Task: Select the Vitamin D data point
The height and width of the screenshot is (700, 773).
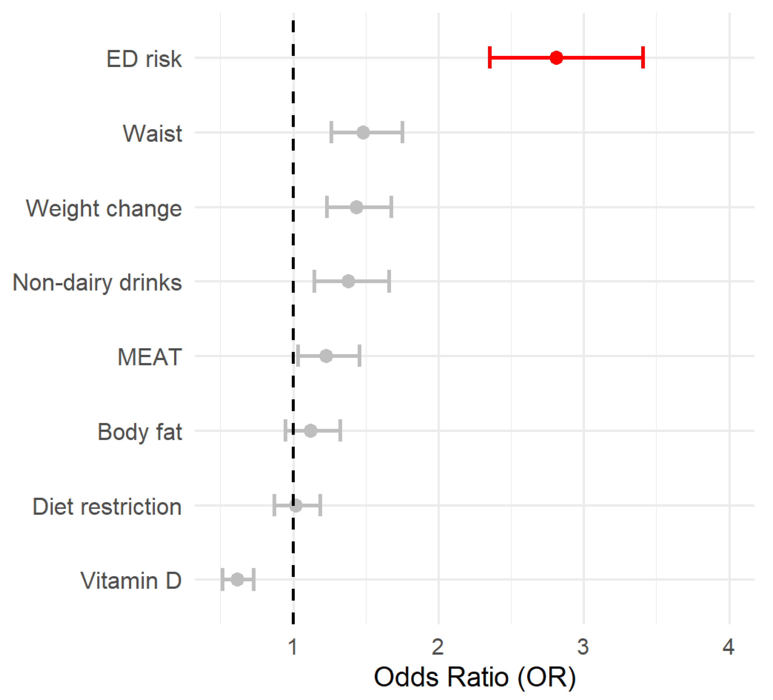Action: coord(237,579)
